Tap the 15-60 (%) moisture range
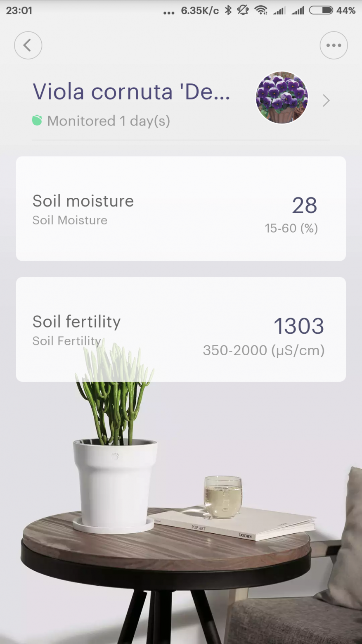Screen dimensions: 362x644 pos(291,228)
